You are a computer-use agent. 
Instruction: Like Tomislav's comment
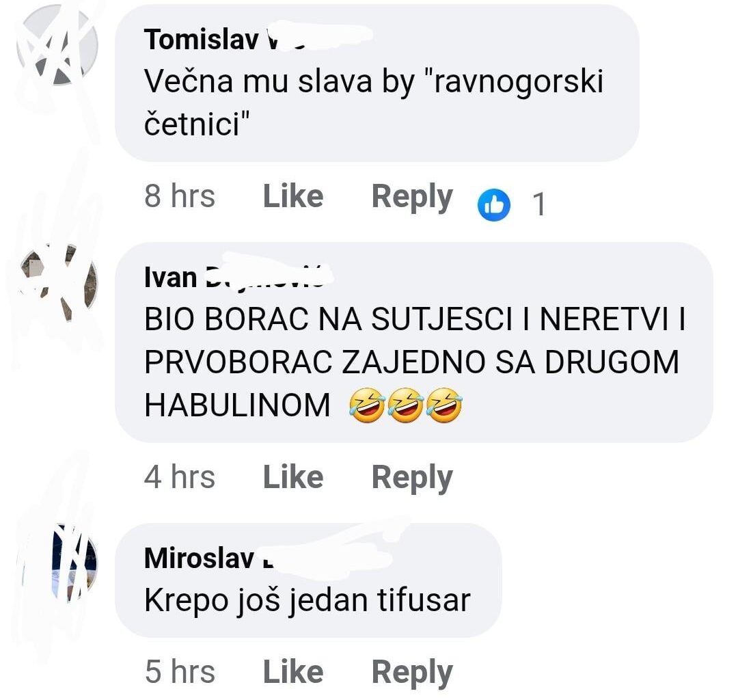click(292, 196)
